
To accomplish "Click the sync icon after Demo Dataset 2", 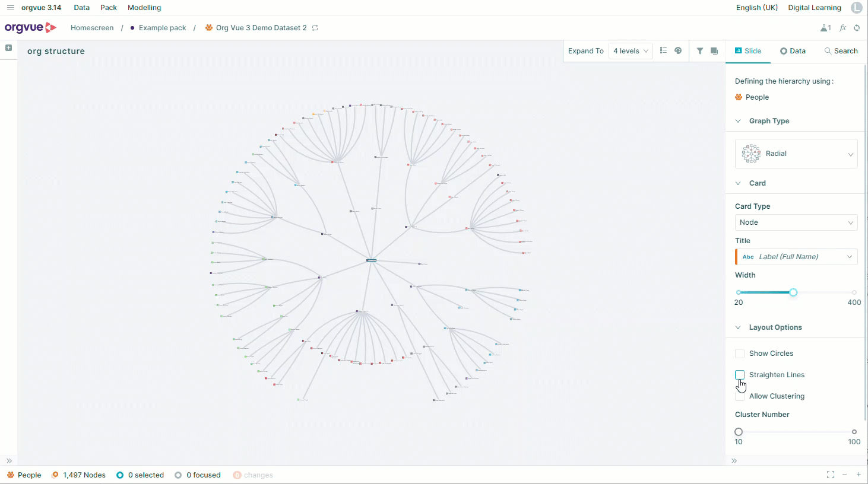I will click(315, 28).
